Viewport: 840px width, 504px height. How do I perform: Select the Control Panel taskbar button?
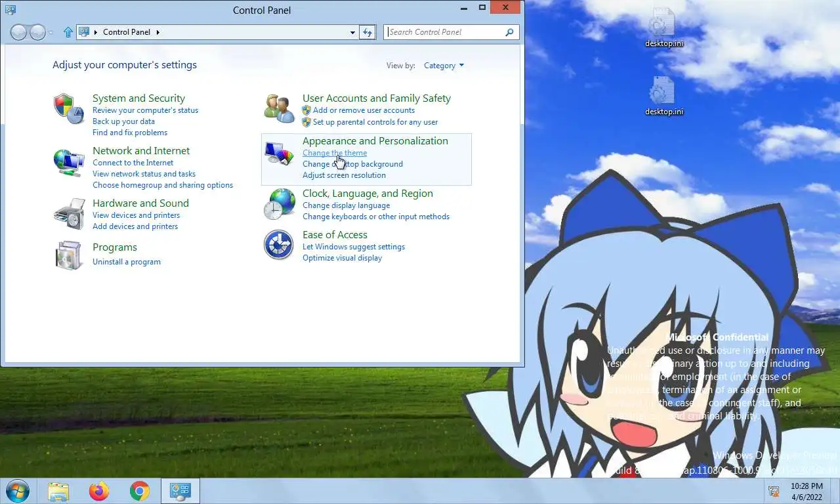pyautogui.click(x=180, y=491)
